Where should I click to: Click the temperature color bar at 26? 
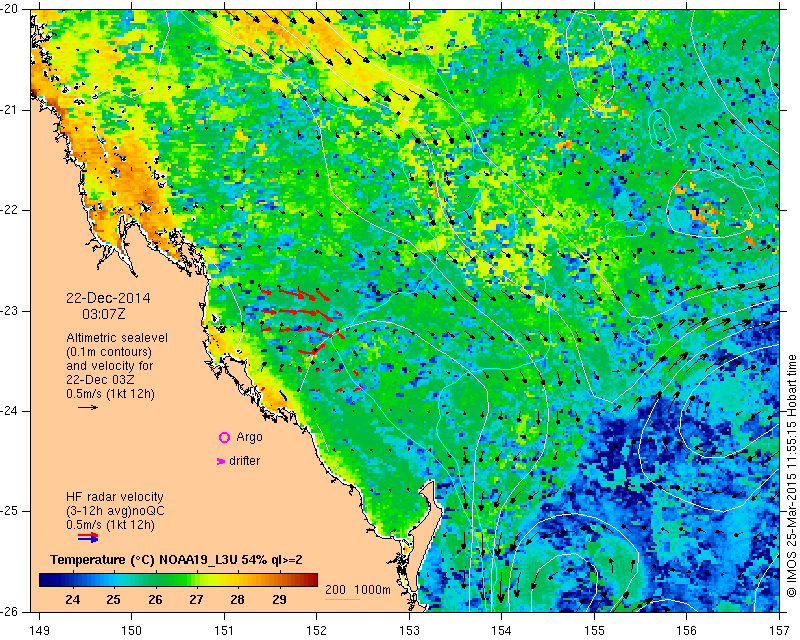[x=156, y=580]
